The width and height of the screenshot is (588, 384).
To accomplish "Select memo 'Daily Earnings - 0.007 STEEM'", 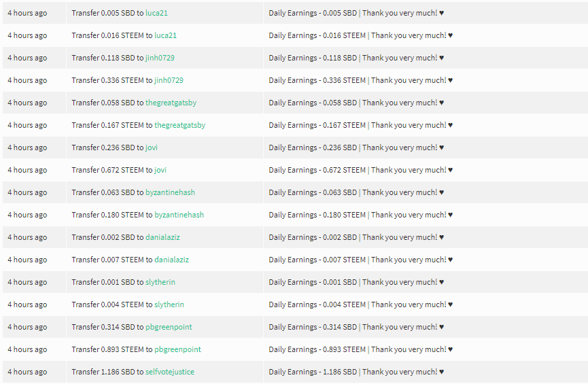I will (x=317, y=260).
